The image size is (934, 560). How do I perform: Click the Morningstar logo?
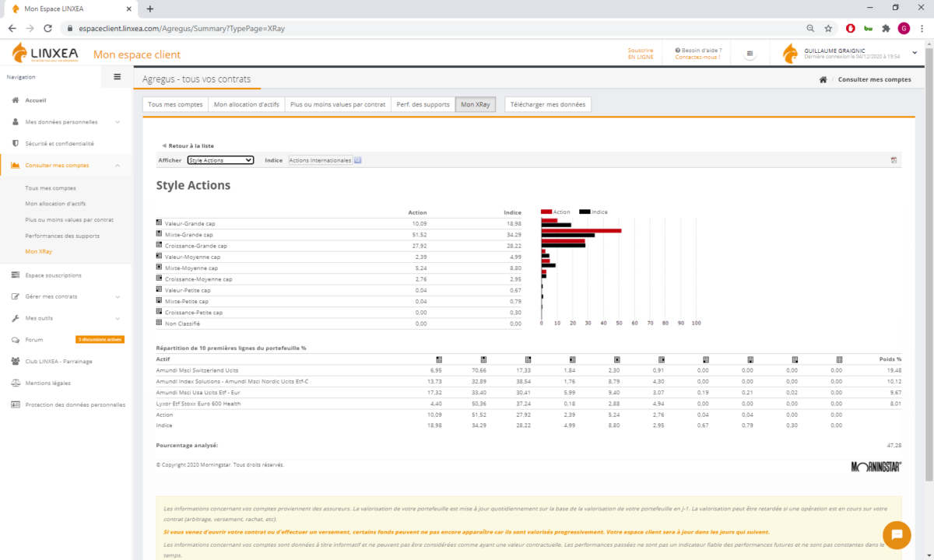click(x=876, y=467)
